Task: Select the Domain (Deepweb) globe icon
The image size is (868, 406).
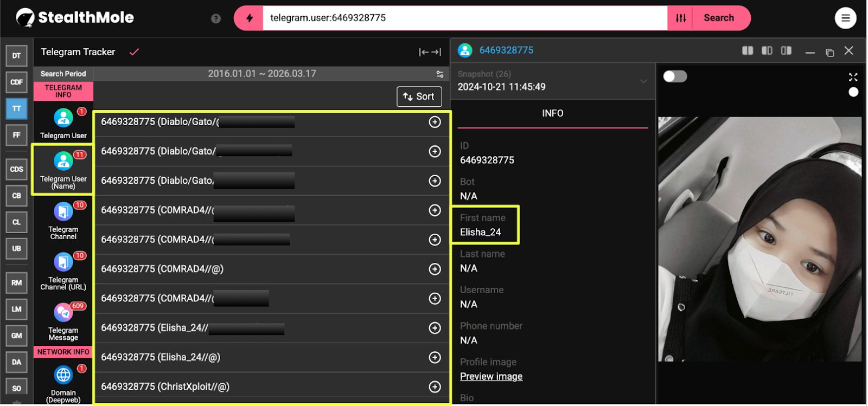Action: [63, 375]
